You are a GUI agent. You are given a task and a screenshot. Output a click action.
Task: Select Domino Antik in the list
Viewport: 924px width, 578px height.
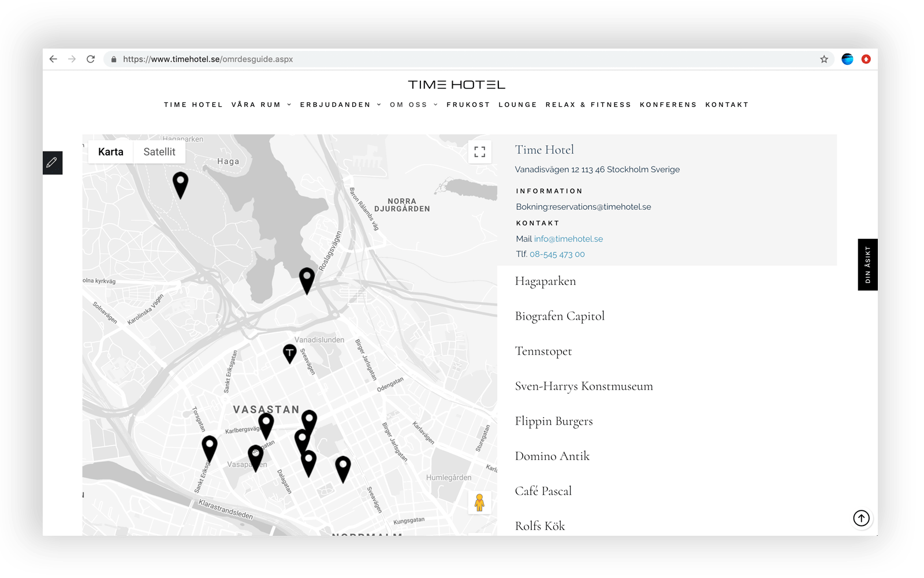[x=552, y=456]
